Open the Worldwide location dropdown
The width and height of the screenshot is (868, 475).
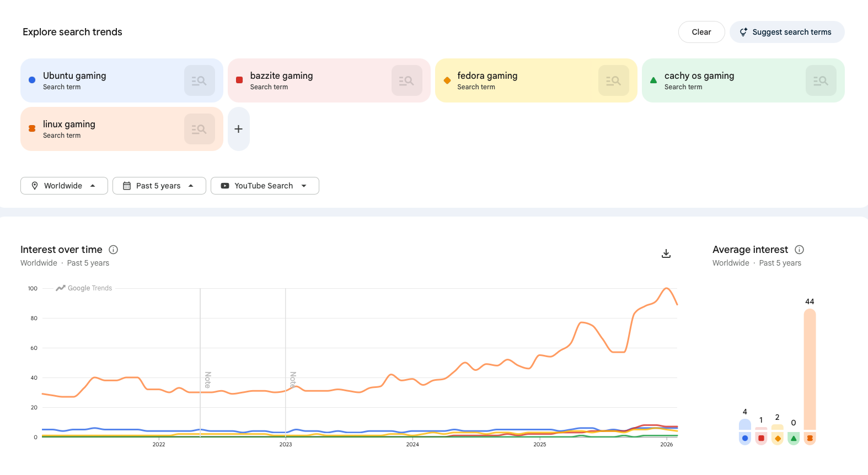[x=64, y=186]
